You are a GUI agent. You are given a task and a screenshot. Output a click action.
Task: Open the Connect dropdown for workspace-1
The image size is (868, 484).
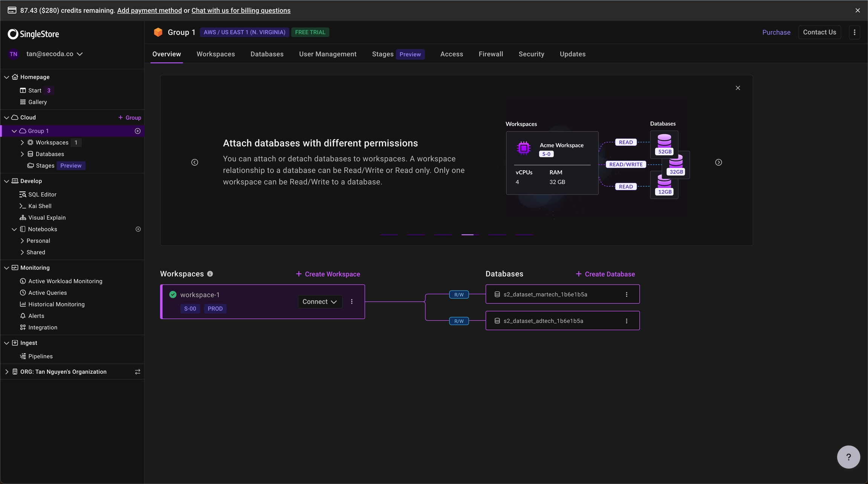pyautogui.click(x=320, y=302)
